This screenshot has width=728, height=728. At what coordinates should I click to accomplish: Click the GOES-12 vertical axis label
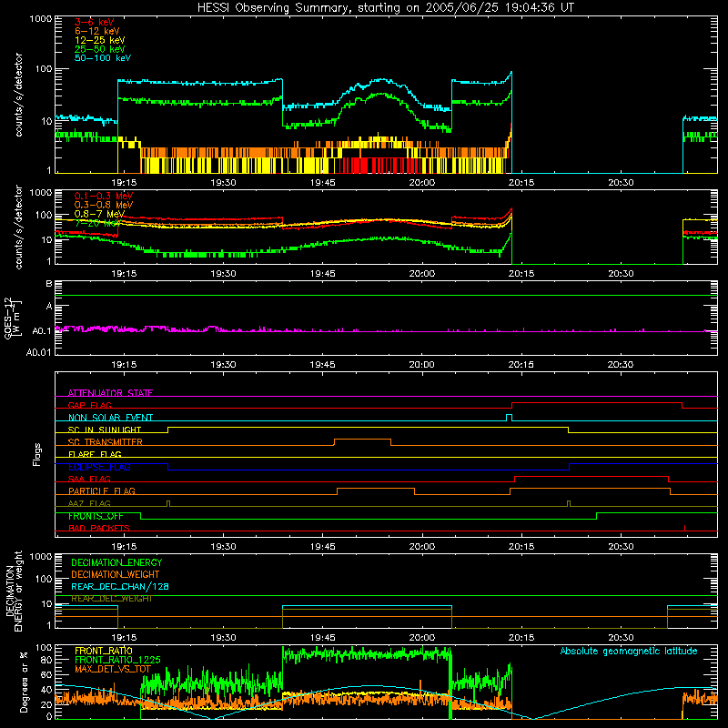tap(12, 318)
